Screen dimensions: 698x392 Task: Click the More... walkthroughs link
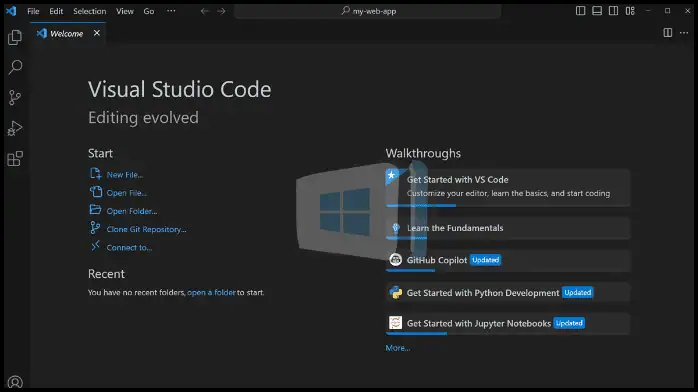[398, 348]
